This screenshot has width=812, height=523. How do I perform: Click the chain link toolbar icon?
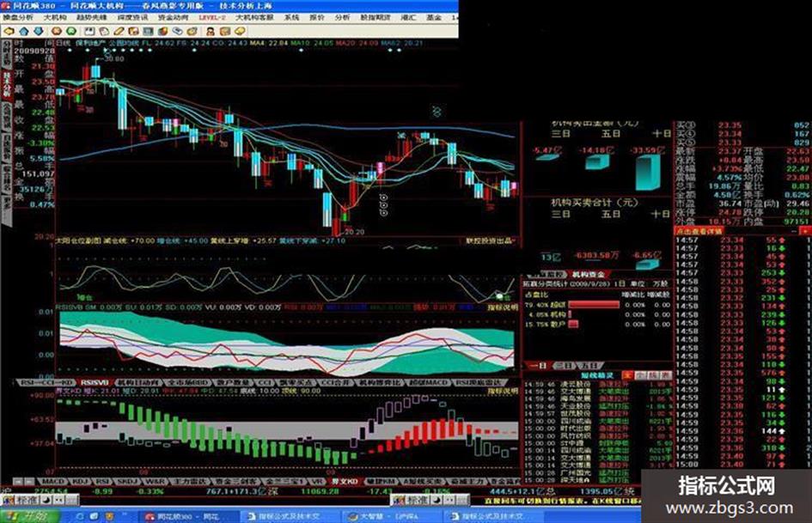pyautogui.click(x=178, y=32)
